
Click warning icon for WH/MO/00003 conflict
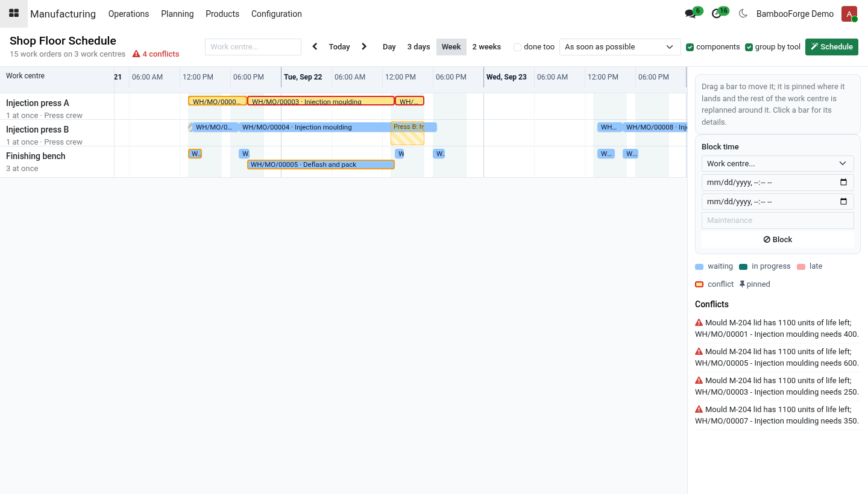point(699,380)
